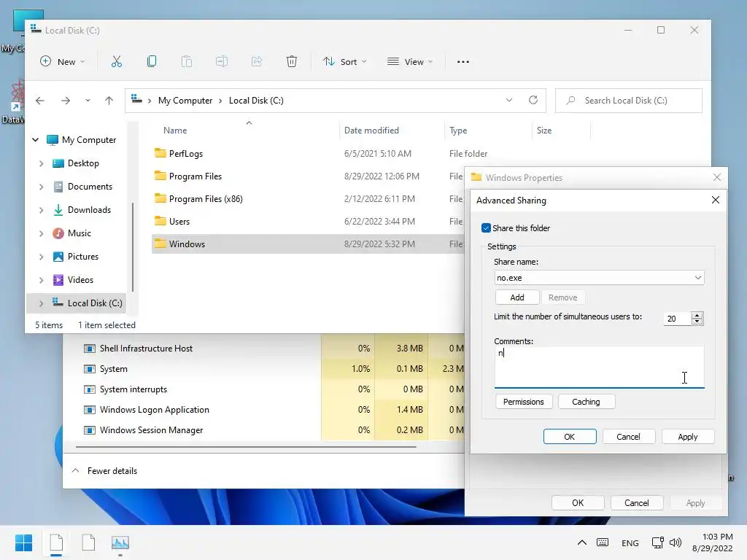
Task: Decrease simultaneous users limit spinner
Action: point(697,322)
